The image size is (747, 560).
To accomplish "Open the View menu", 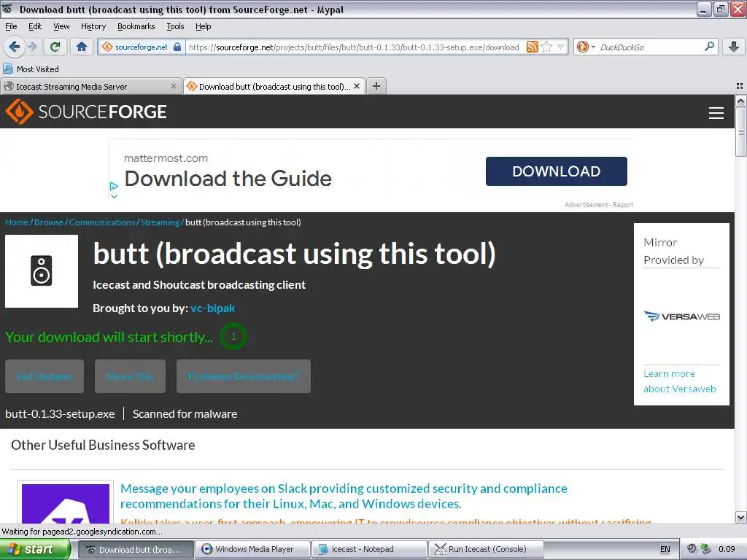I will [x=61, y=27].
